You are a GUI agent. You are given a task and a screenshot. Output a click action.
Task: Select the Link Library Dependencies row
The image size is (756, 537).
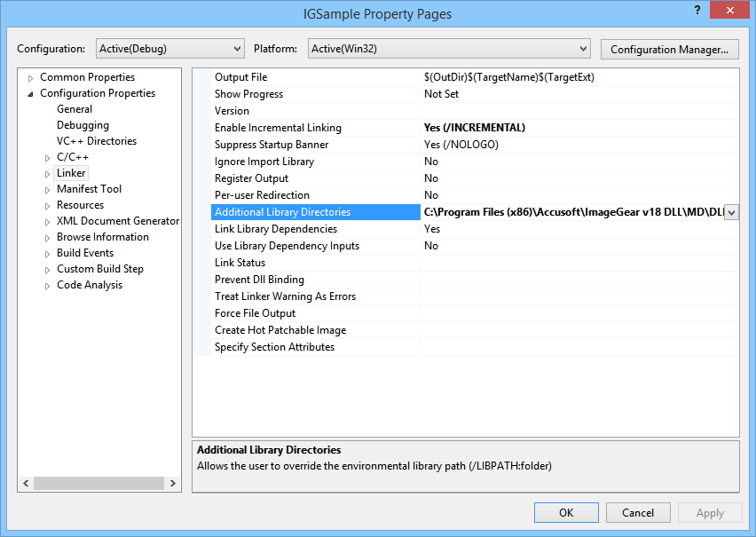pos(276,229)
